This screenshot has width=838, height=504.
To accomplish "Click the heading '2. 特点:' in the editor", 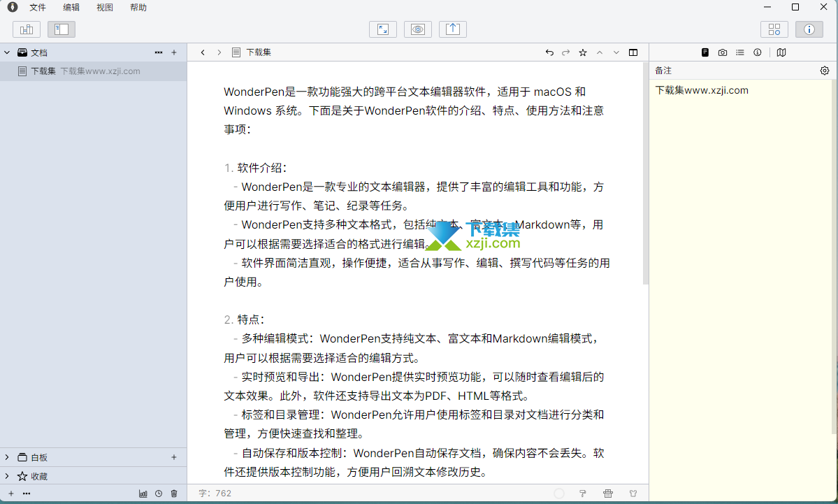I will 244,319.
